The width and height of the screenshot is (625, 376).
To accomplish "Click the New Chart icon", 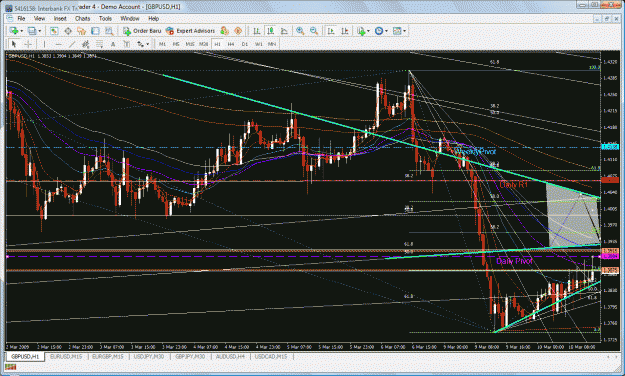I will point(14,31).
